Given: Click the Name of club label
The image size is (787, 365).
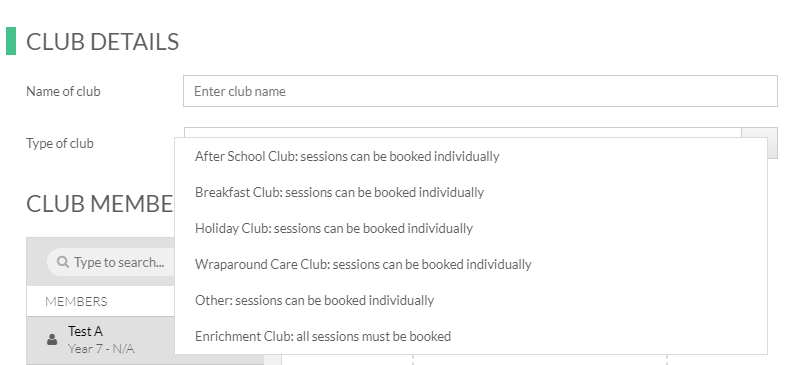Looking at the screenshot, I should 63,91.
